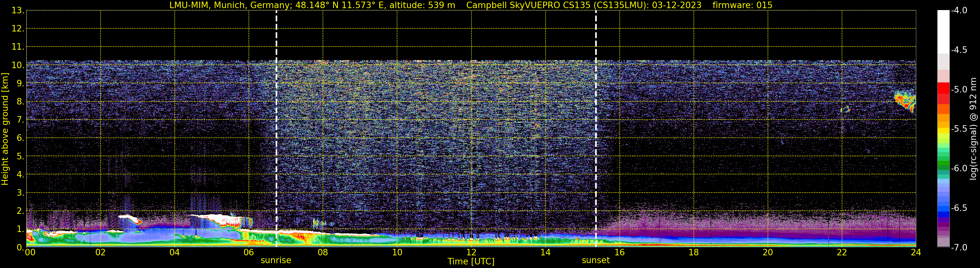980x268 pixels.
Task: Click the 'log(rc-signal) @ 912 nm' colorbar label
Action: tap(973, 129)
